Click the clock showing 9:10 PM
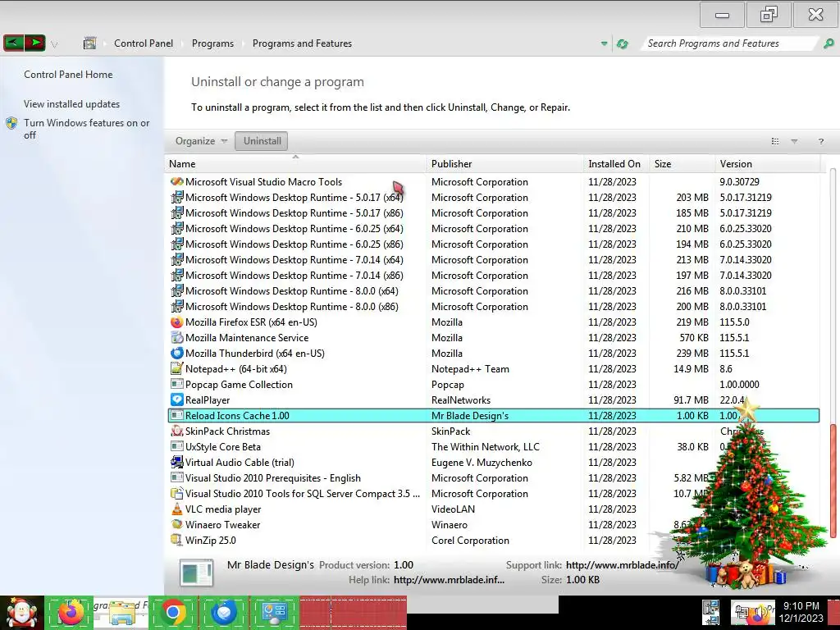 (801, 606)
